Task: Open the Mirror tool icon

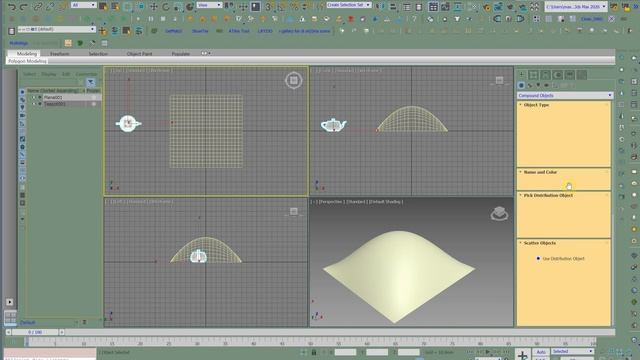Action: 381,7
